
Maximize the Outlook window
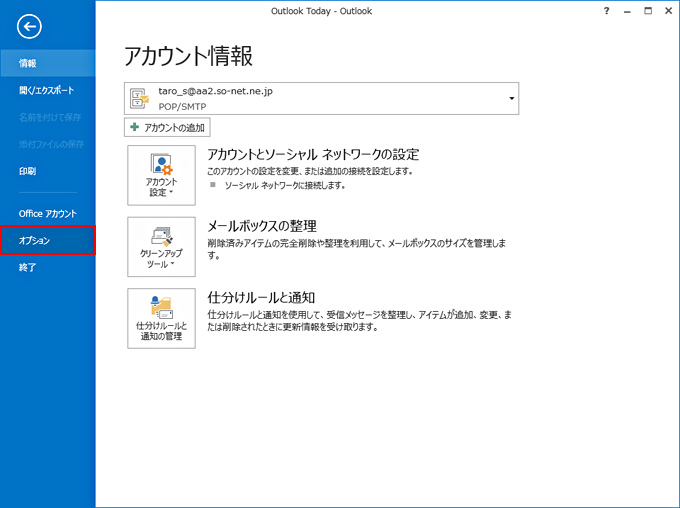tap(648, 10)
